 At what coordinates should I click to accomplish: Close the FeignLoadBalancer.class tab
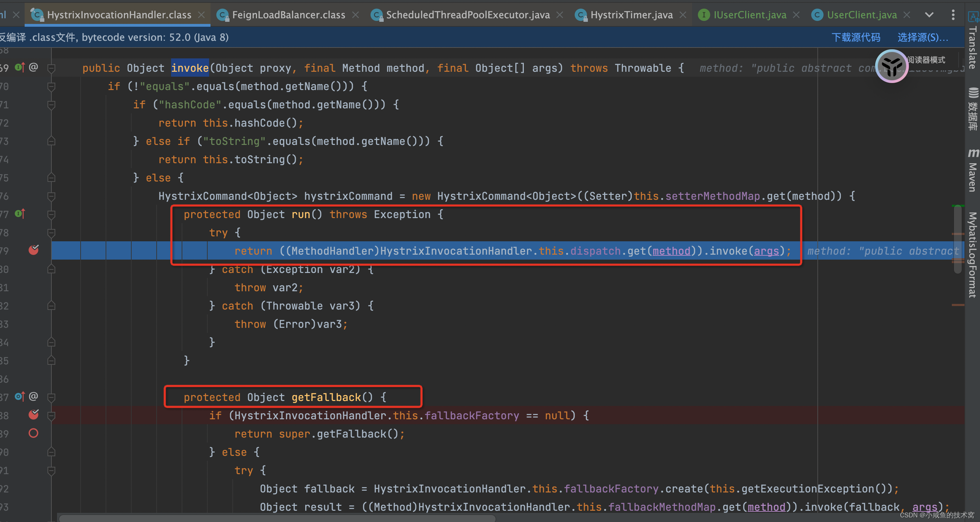[355, 15]
